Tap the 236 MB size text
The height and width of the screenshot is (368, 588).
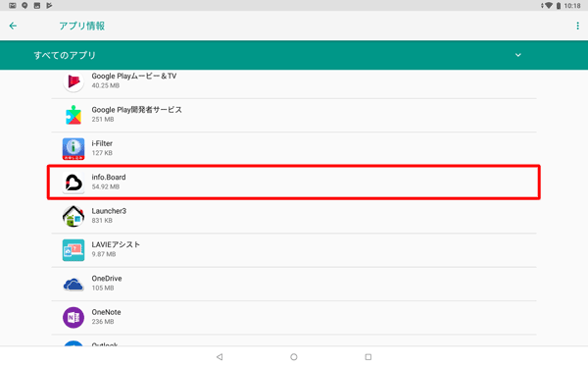(x=103, y=322)
